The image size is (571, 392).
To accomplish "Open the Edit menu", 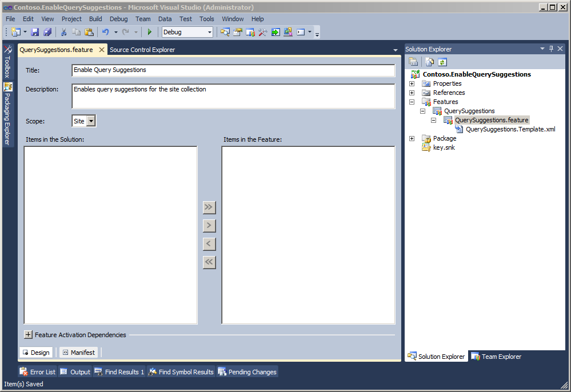I will (28, 19).
